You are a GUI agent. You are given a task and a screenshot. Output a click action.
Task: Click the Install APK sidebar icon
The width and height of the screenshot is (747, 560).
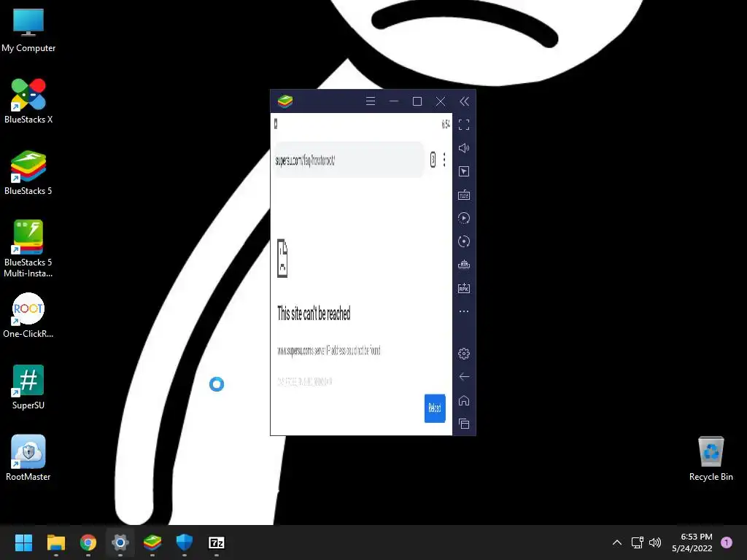click(464, 288)
